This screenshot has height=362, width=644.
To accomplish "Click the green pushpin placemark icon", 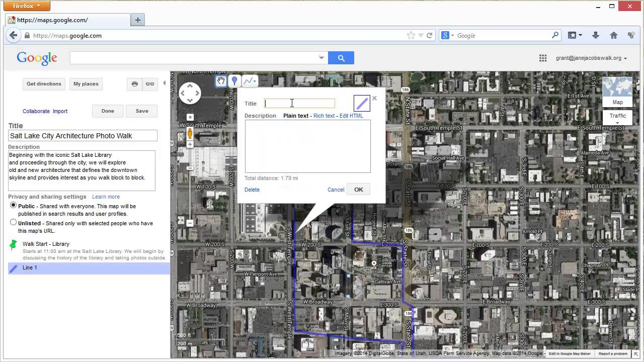I will pyautogui.click(x=14, y=245).
